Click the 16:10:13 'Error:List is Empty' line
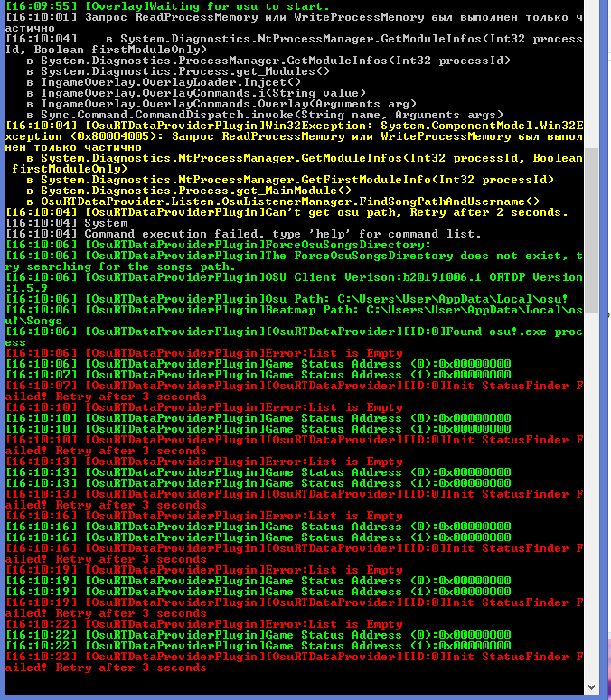The image size is (611, 700). click(x=203, y=462)
